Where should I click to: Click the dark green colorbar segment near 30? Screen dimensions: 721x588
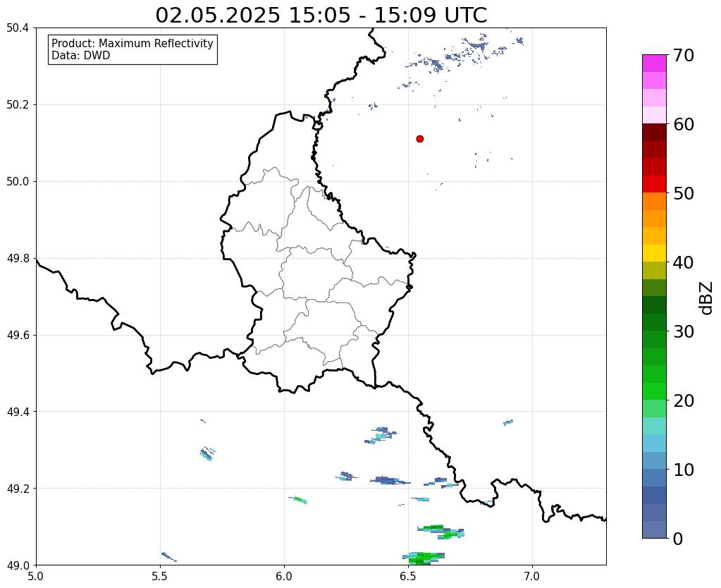click(x=654, y=322)
